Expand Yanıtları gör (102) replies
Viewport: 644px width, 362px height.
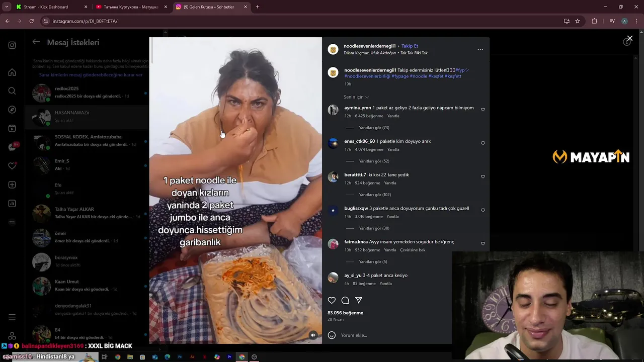click(375, 195)
